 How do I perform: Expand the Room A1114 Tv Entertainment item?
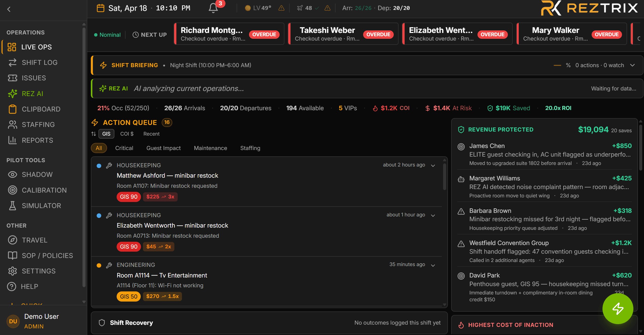coord(433,265)
